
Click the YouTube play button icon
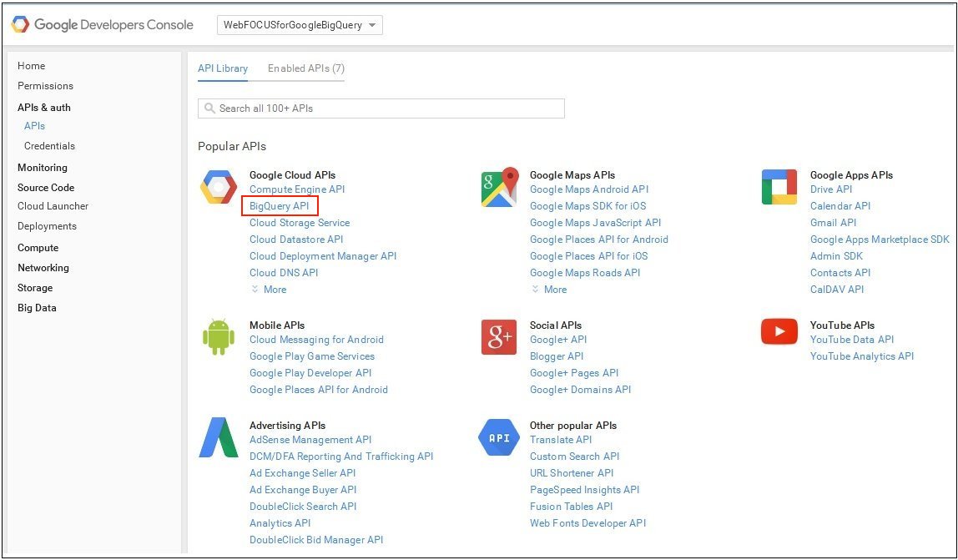click(x=779, y=332)
